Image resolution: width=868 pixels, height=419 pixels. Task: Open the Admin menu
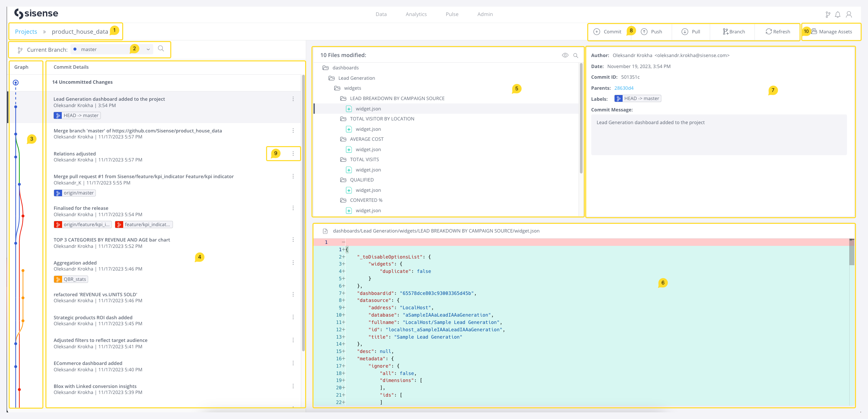click(x=485, y=14)
